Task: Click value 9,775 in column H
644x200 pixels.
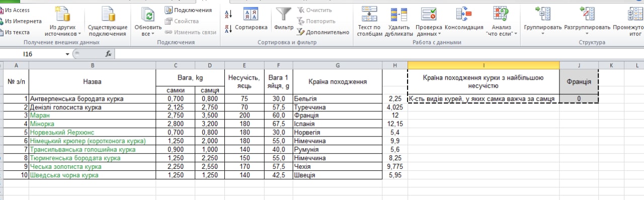Action: (395, 166)
